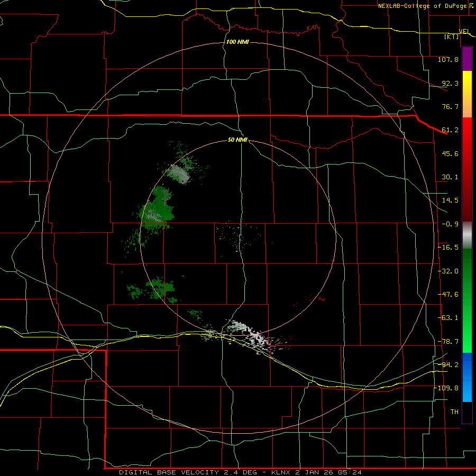The image size is (476, 476).
Task: Click the -0.9 velocity scale value
Action: (450, 224)
